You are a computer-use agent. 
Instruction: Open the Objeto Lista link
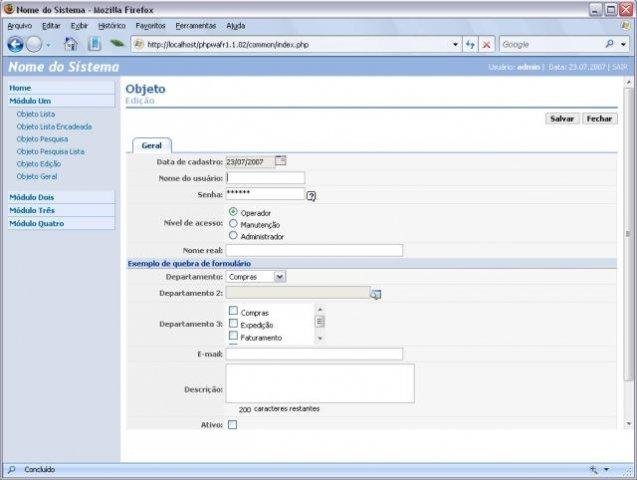36,114
